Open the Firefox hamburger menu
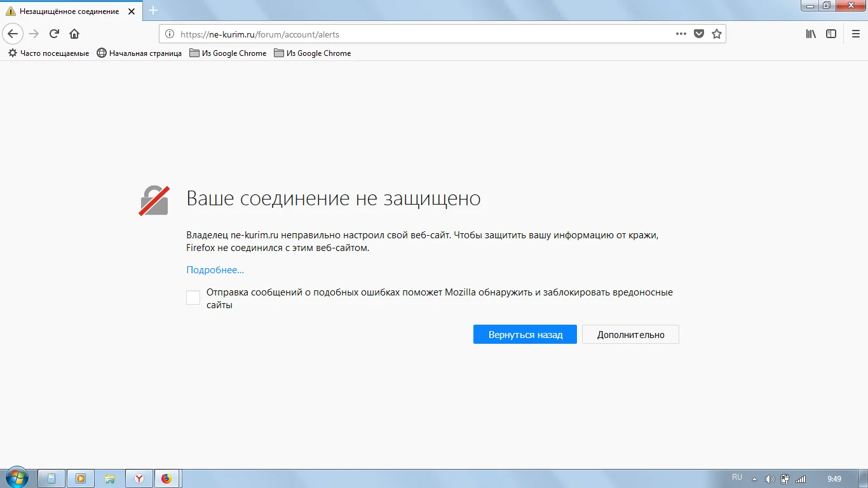 [855, 34]
